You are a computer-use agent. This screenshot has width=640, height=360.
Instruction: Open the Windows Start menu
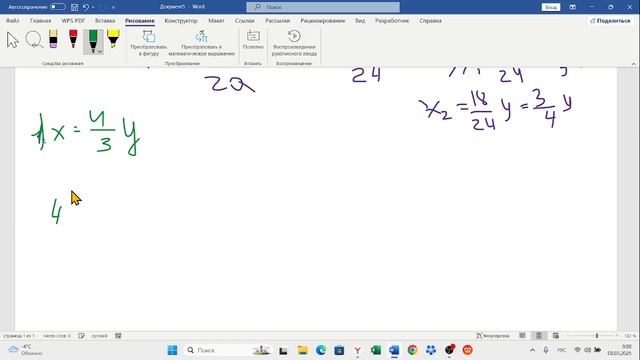pyautogui.click(x=173, y=350)
